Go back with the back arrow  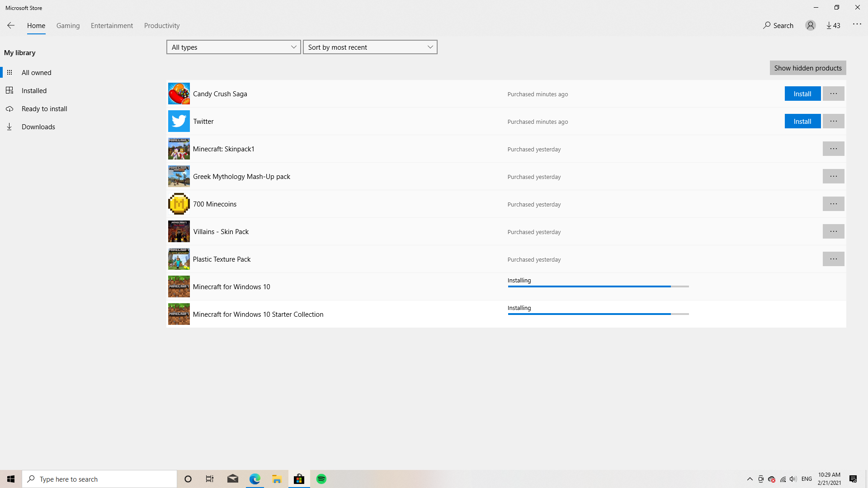11,26
